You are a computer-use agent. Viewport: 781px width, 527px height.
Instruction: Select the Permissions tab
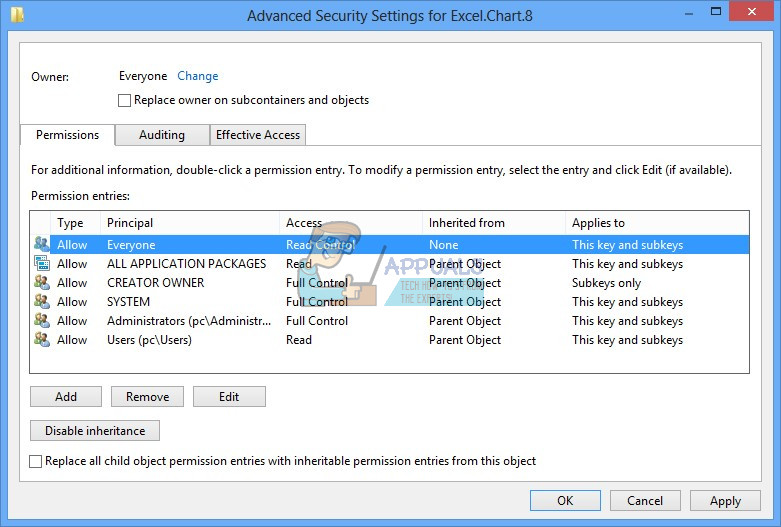67,135
